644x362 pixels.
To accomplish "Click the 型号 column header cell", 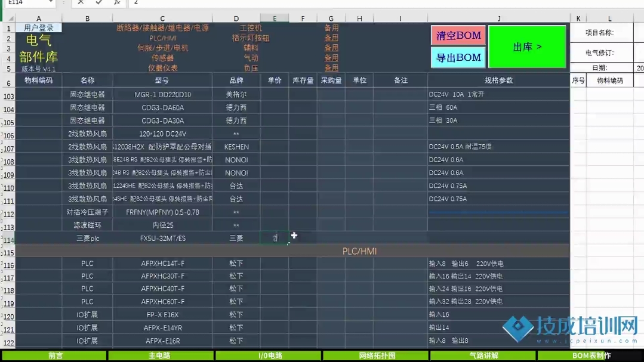I will point(162,81).
